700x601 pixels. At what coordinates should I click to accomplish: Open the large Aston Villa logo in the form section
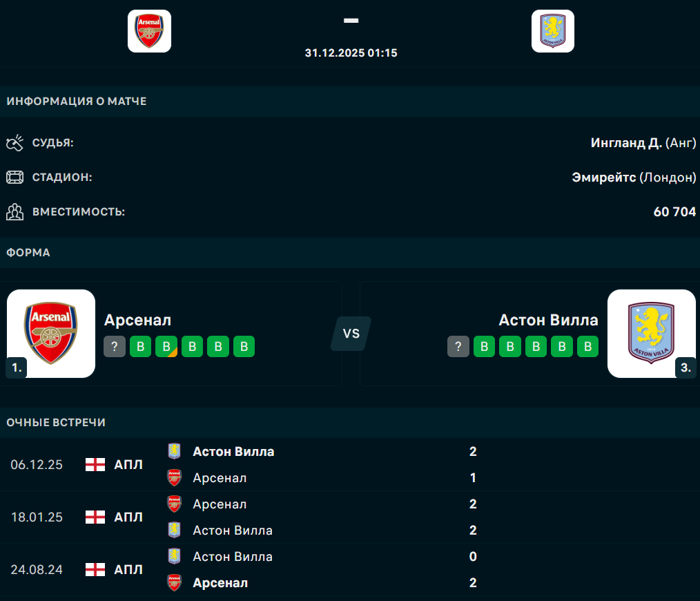click(651, 333)
